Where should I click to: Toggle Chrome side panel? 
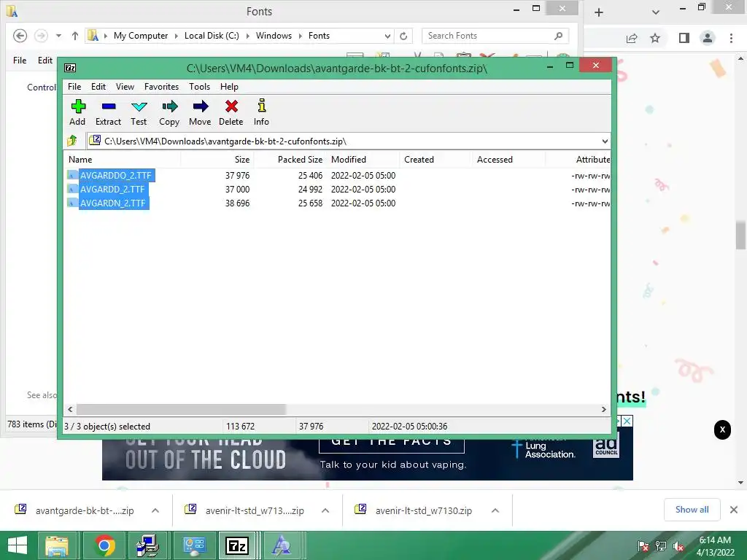click(x=684, y=38)
